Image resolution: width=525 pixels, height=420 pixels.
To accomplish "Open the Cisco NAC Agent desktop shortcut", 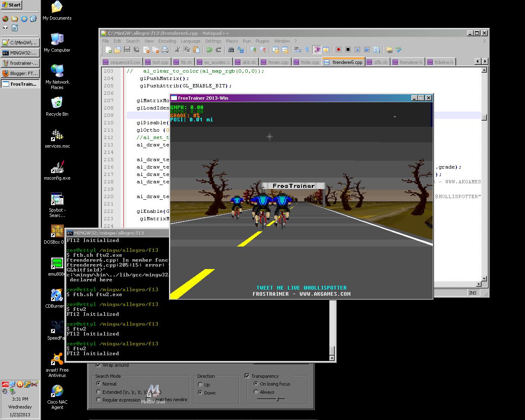I will click(57, 397).
